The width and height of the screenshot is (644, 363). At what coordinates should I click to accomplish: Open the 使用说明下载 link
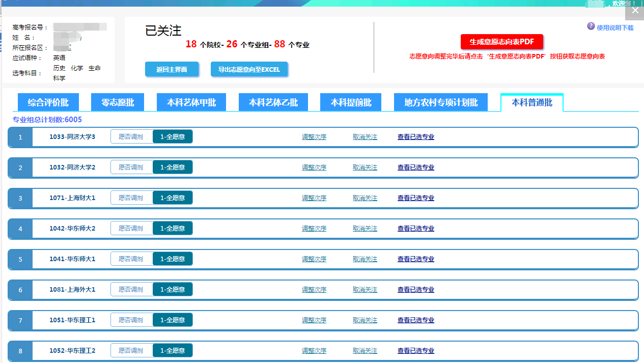tap(615, 28)
